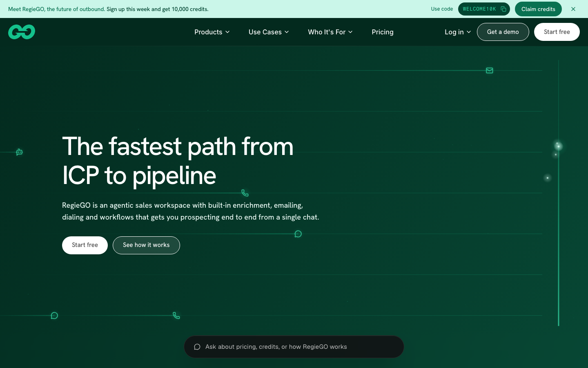Click the hero Start free button
Viewport: 588px width, 368px height.
[x=85, y=245]
